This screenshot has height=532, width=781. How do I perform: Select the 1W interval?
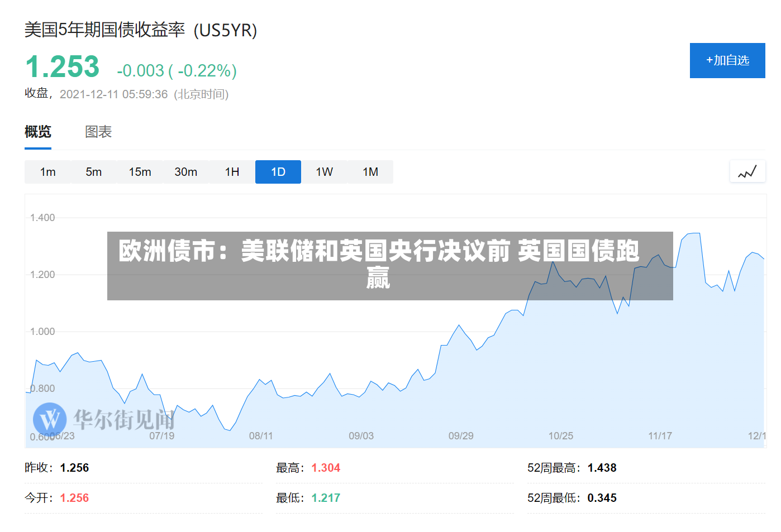(324, 172)
